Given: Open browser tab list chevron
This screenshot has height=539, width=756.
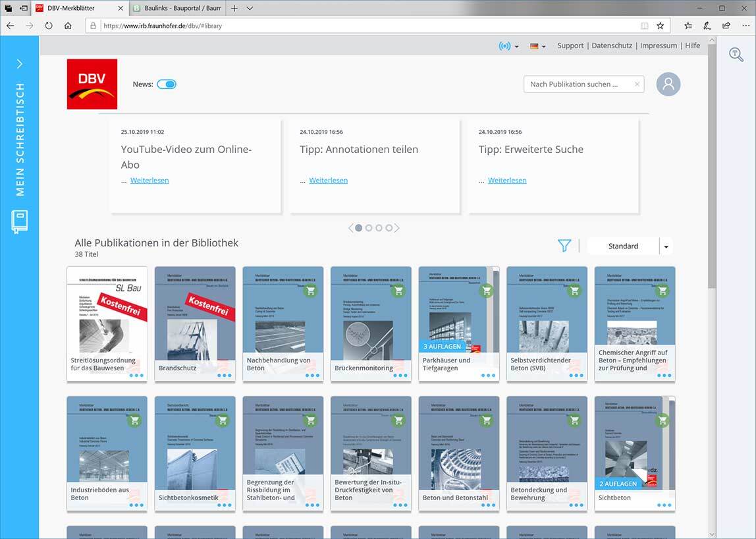Looking at the screenshot, I should coord(250,8).
